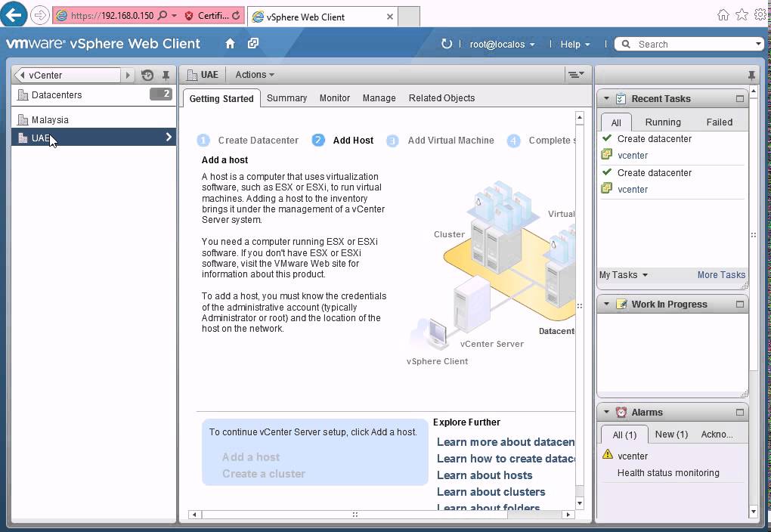Show Running tasks tab
The width and height of the screenshot is (771, 532).
663,122
